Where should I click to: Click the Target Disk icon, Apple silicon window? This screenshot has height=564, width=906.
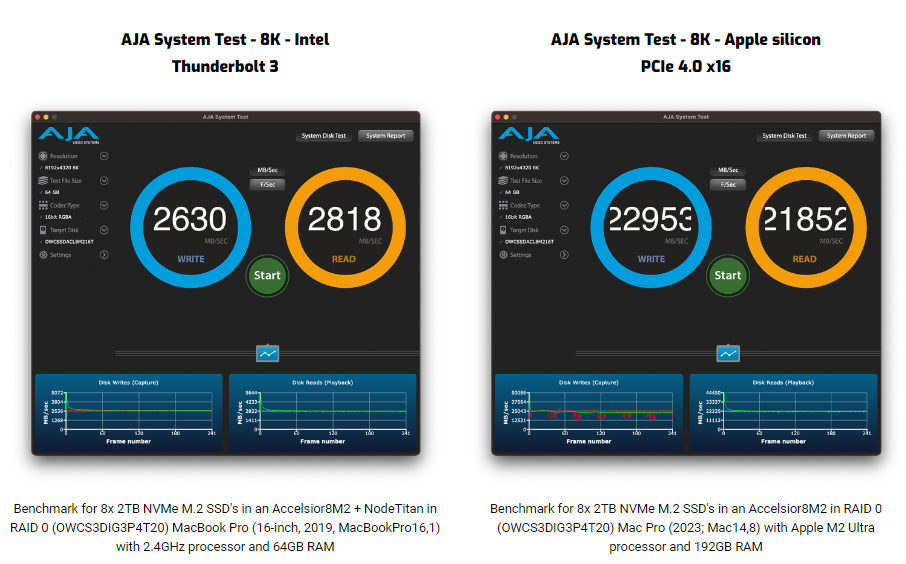(503, 230)
